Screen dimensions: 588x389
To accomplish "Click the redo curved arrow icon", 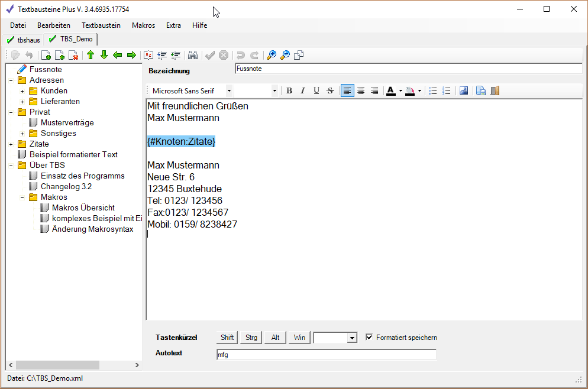I will click(x=254, y=55).
